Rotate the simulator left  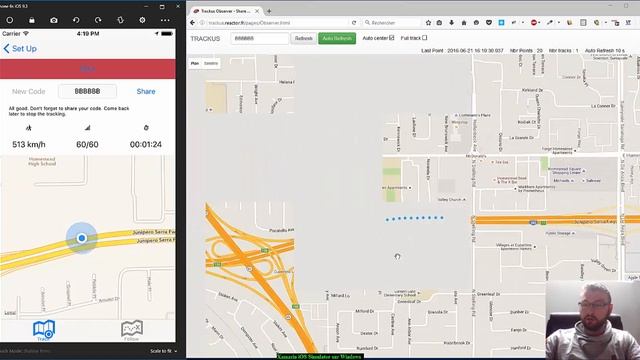(76, 20)
